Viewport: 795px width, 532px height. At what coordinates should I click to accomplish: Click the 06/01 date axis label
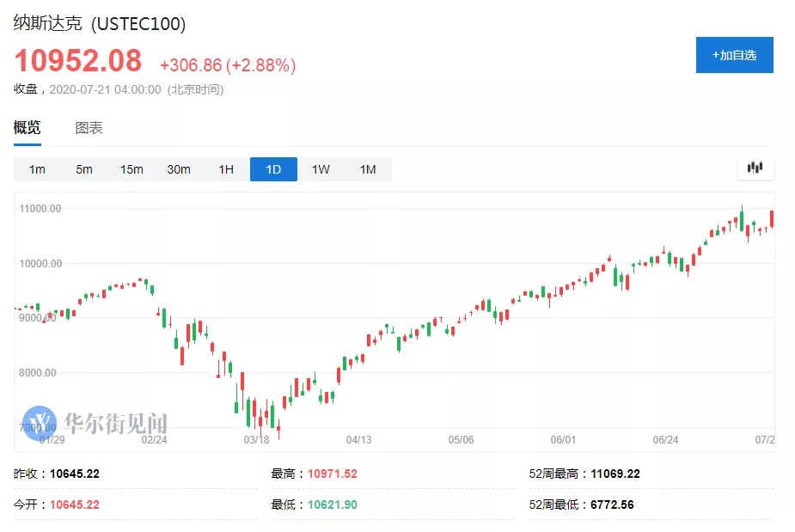point(563,440)
